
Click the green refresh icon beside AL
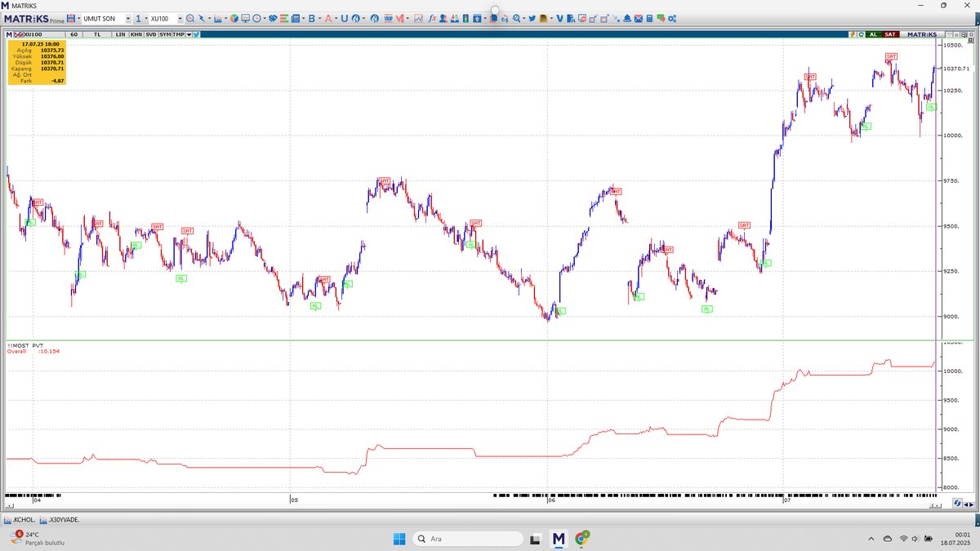861,34
